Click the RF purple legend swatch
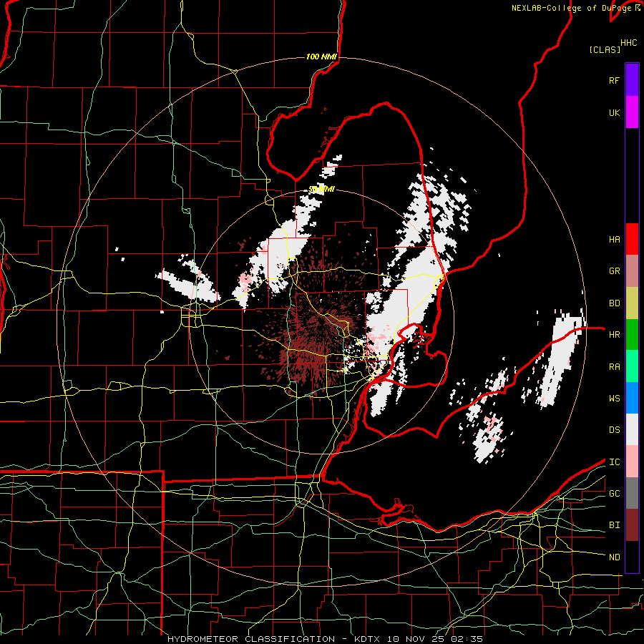644x644 pixels. pyautogui.click(x=632, y=80)
